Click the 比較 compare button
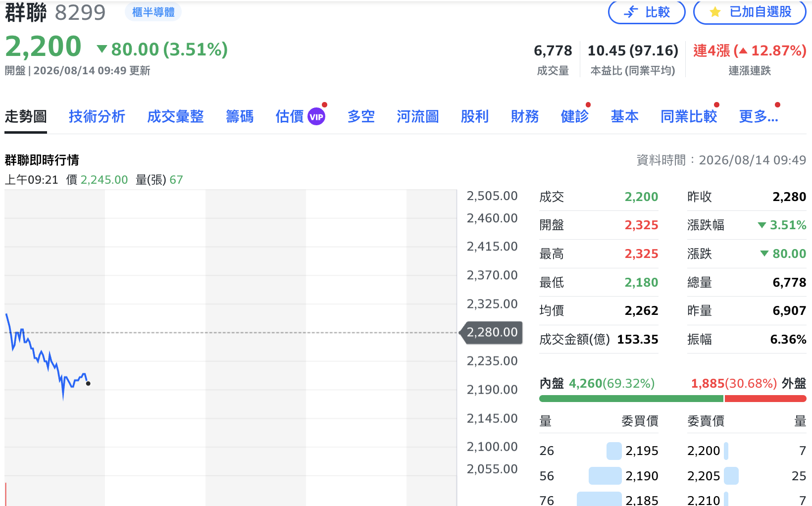 pyautogui.click(x=647, y=12)
